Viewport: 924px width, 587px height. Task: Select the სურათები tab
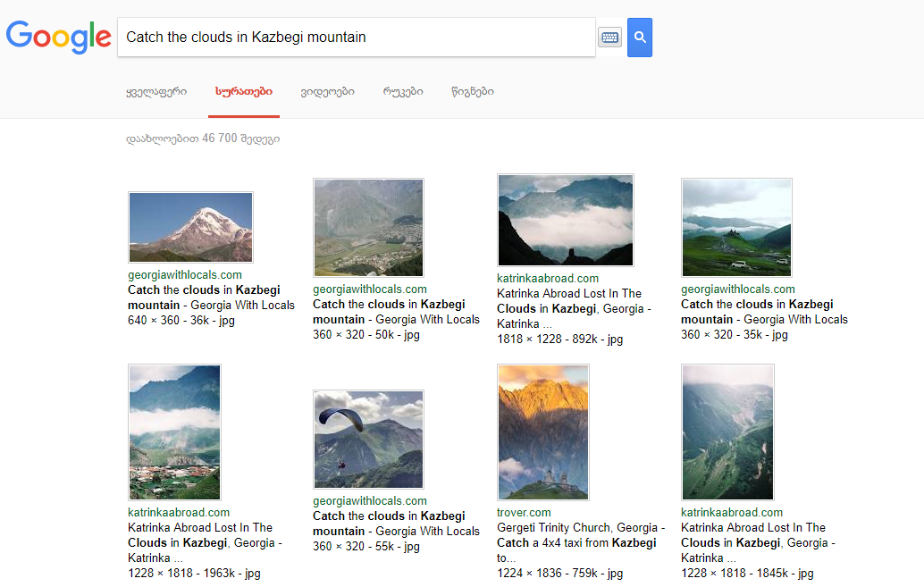243,91
